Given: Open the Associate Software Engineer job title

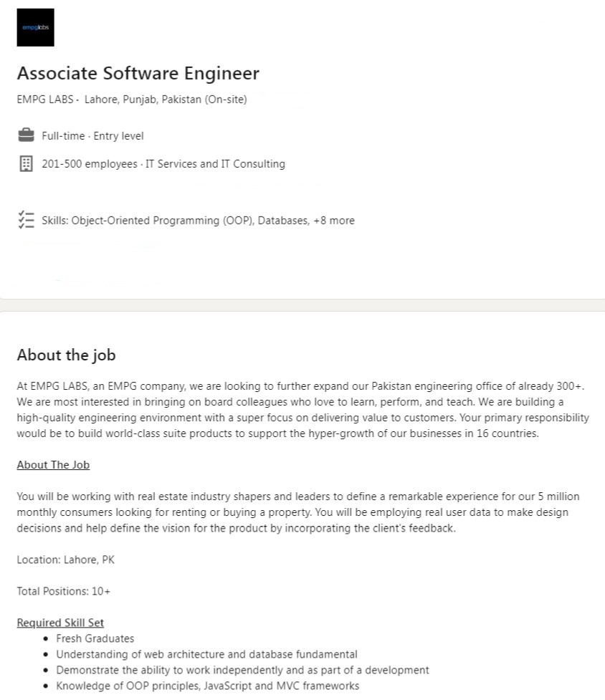Looking at the screenshot, I should (x=138, y=73).
